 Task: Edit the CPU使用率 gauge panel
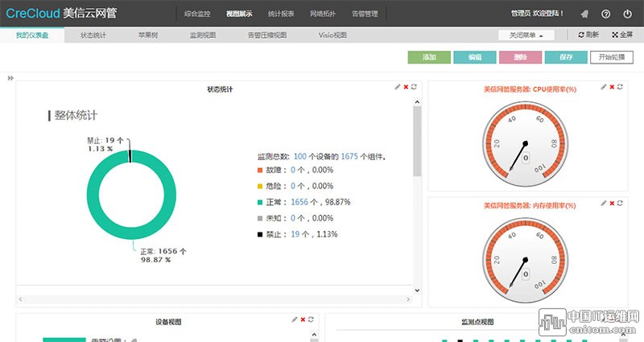coord(603,87)
